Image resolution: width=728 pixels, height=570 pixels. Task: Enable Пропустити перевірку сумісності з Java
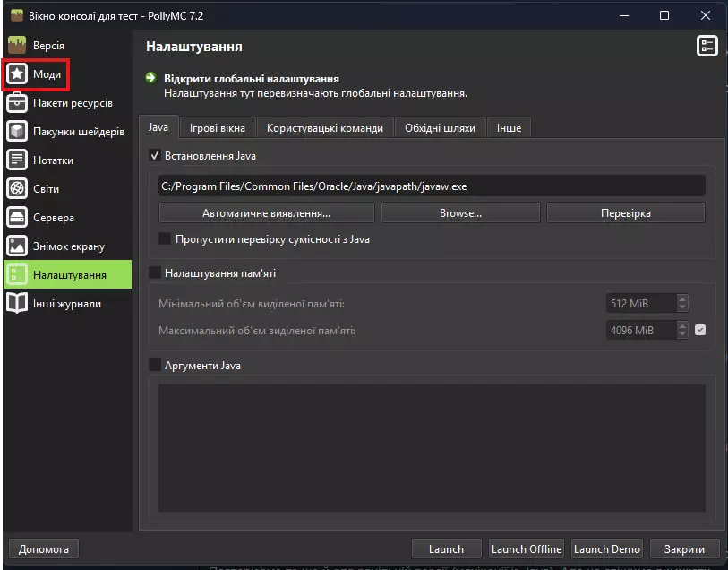click(165, 239)
